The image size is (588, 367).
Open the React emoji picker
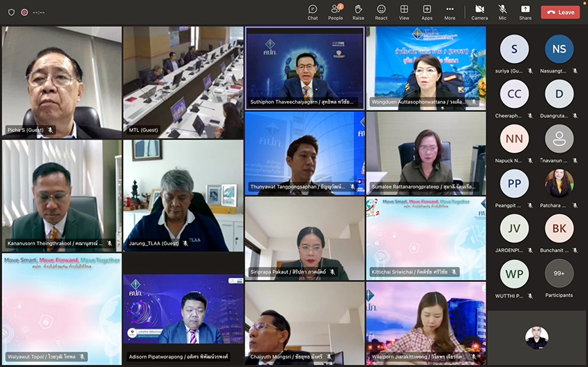coord(381,12)
